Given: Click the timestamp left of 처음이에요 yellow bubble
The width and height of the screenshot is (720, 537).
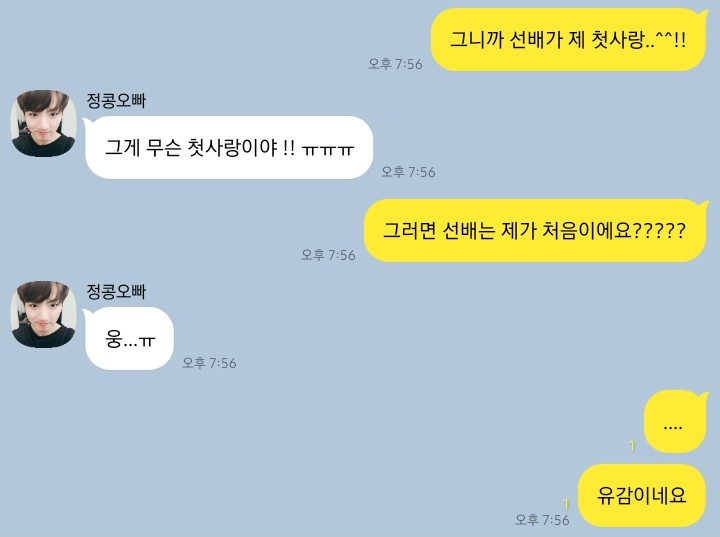Looking at the screenshot, I should 328,255.
